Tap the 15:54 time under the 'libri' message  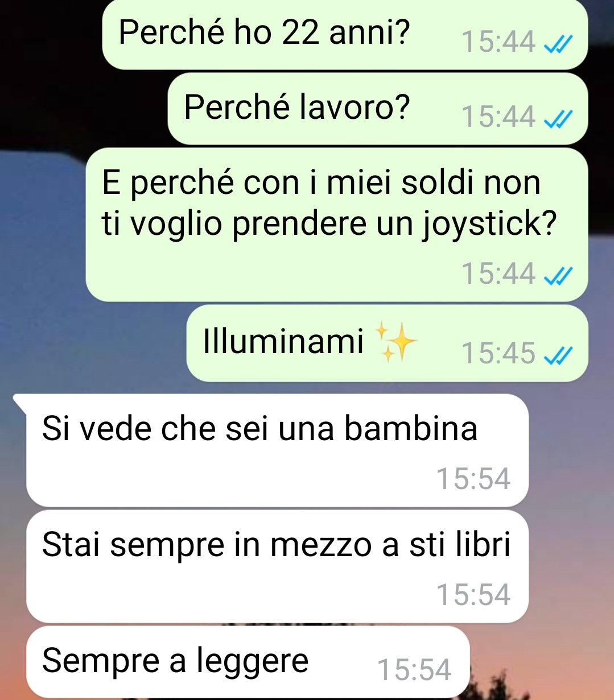pyautogui.click(x=473, y=595)
